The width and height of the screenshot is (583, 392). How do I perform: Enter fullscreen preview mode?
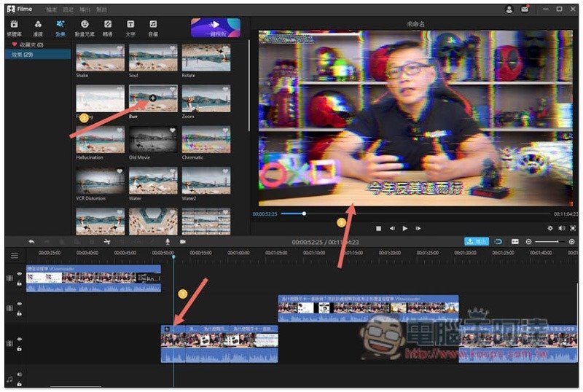[572, 228]
